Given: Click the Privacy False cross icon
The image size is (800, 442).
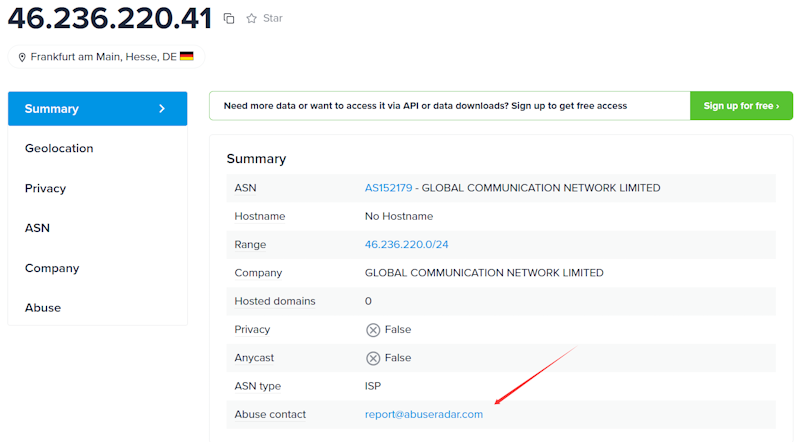Looking at the screenshot, I should 373,330.
